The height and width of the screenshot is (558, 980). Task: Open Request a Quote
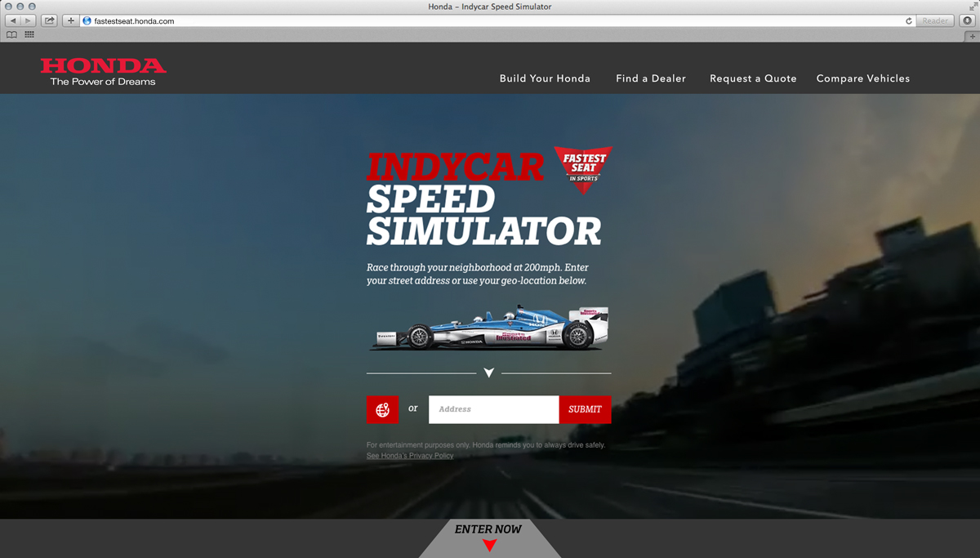753,78
